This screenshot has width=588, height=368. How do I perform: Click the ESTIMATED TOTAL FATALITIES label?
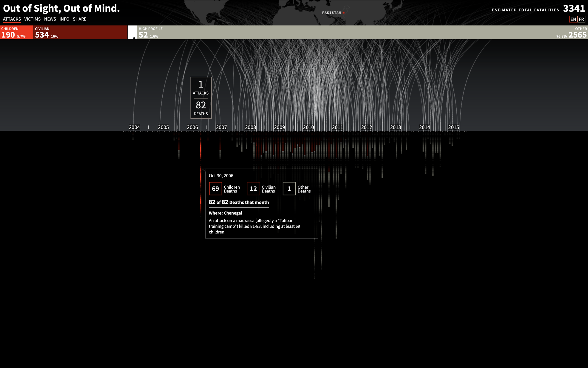click(525, 10)
